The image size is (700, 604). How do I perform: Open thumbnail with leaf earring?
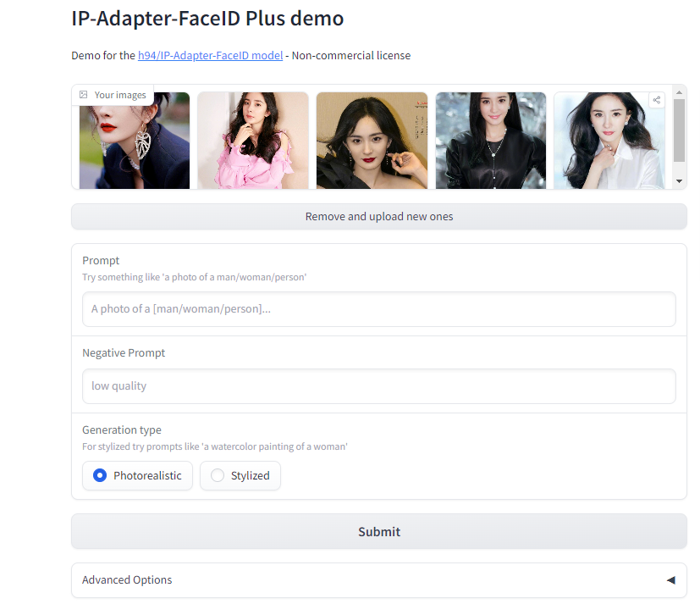135,141
